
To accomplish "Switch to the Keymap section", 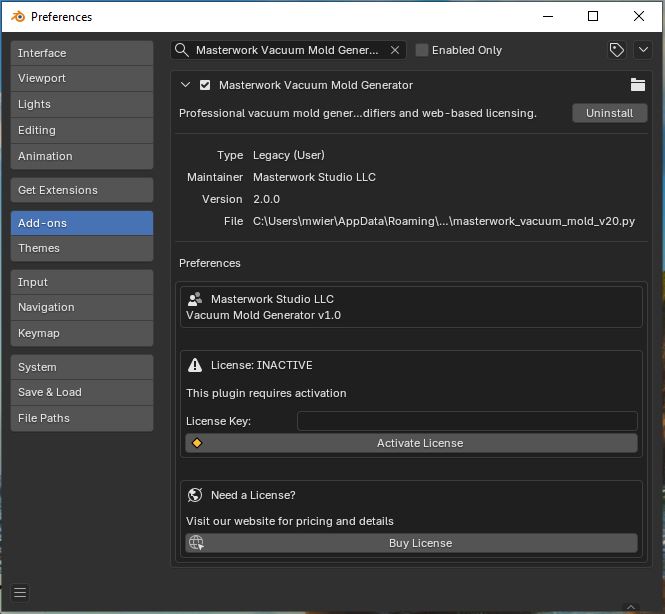I will coord(82,333).
